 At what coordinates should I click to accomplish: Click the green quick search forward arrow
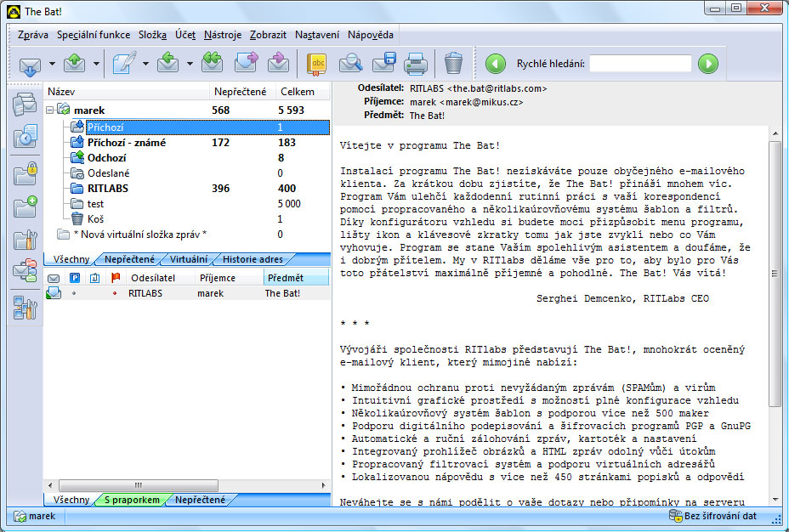tap(708, 64)
